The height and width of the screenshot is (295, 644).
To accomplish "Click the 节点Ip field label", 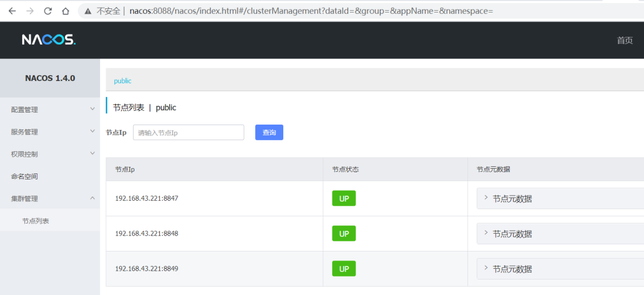I will click(x=116, y=132).
